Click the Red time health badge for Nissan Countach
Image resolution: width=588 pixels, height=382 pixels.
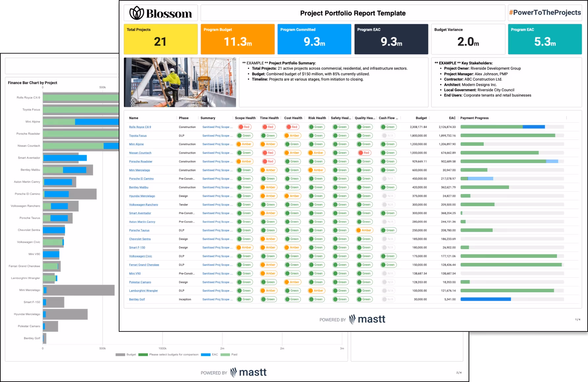(269, 153)
